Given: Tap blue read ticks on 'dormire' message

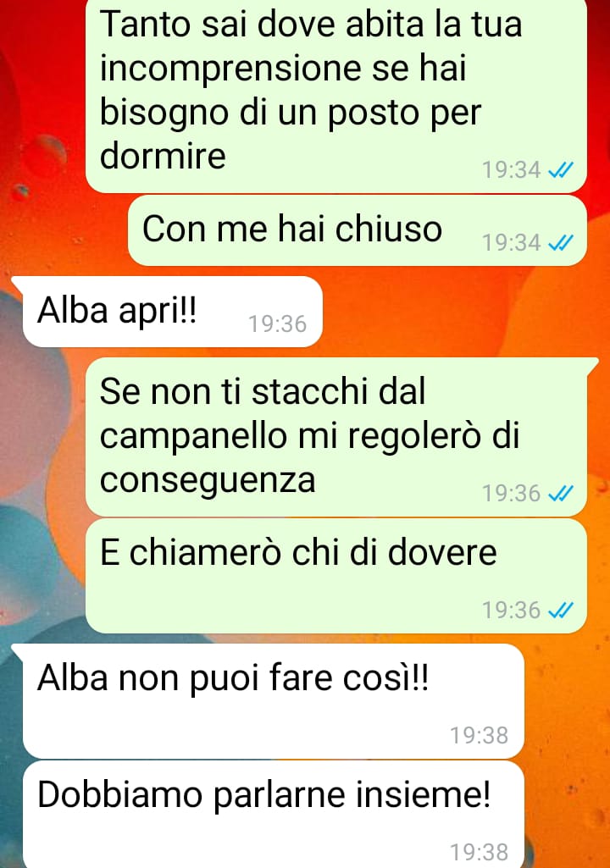Looking at the screenshot, I should (x=561, y=170).
